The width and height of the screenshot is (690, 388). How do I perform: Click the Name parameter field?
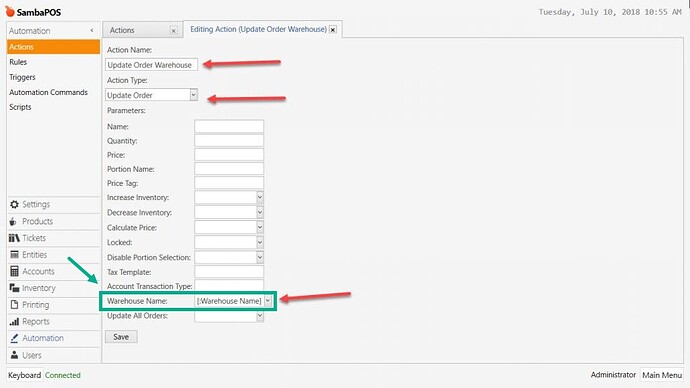tap(229, 126)
